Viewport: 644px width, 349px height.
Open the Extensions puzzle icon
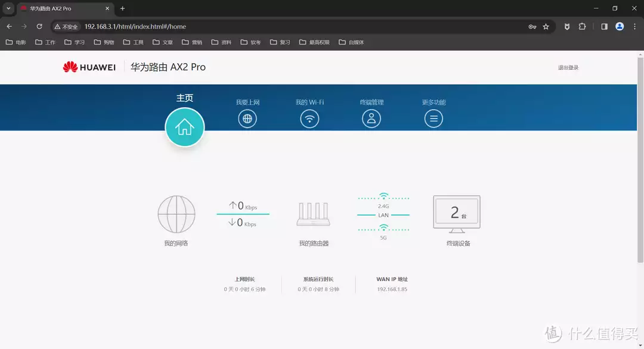583,27
